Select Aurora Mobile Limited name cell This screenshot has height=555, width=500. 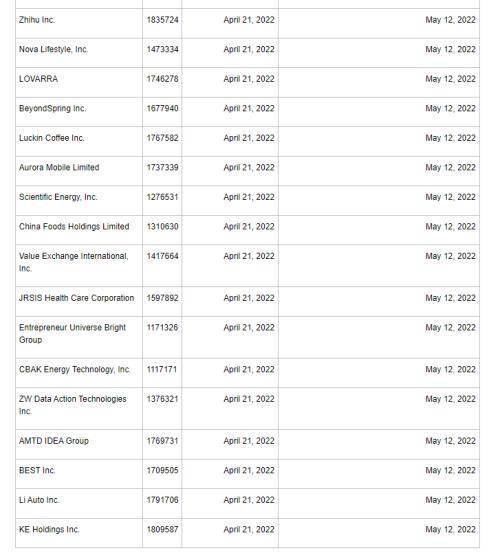59,167
